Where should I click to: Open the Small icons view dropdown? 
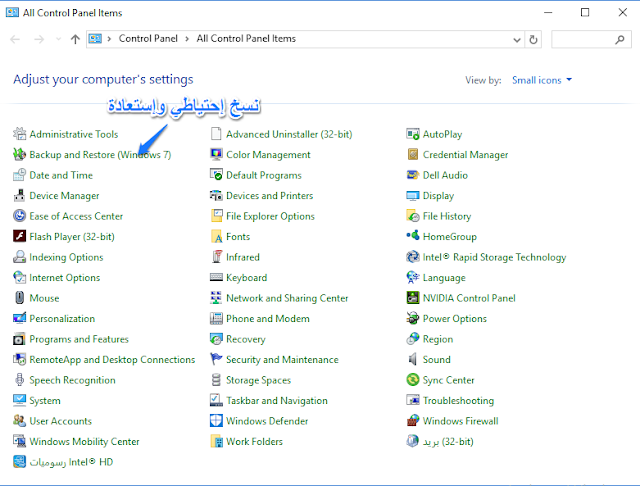tap(542, 80)
